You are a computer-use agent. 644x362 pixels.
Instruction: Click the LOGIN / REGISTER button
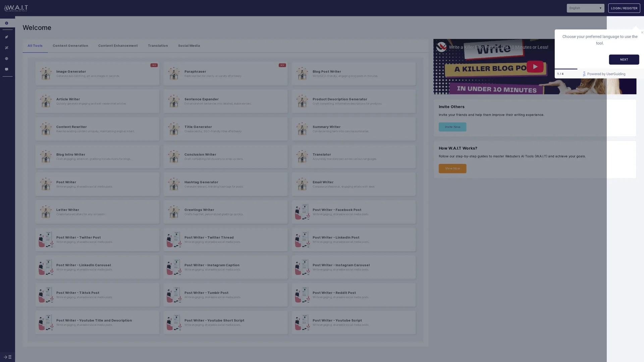point(624,8)
